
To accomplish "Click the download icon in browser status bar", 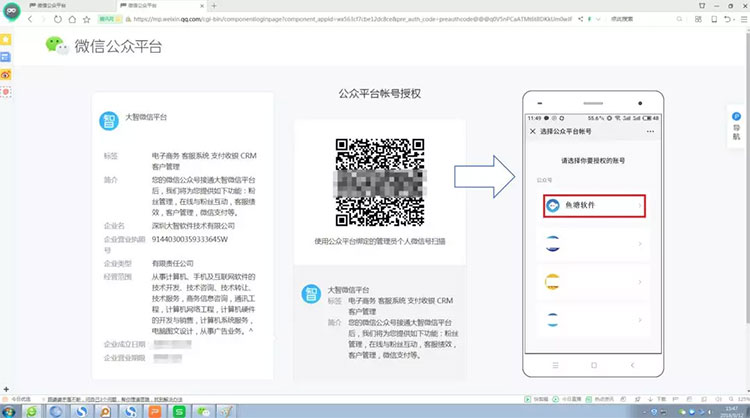I will coord(650,399).
